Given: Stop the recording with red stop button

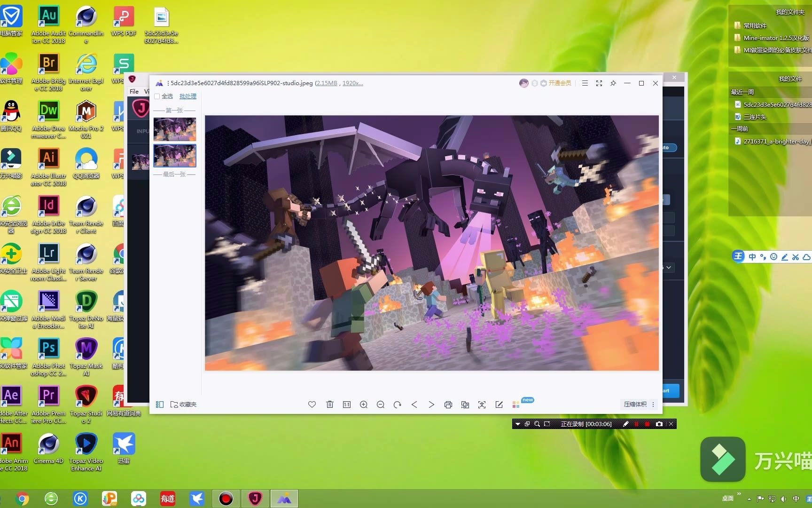Looking at the screenshot, I should 648,424.
